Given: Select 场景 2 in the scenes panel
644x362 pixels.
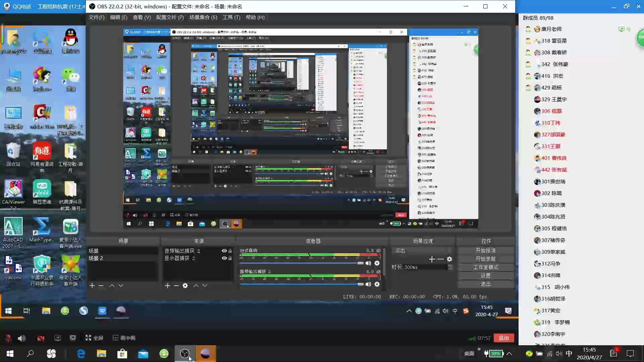Looking at the screenshot, I should point(96,258).
